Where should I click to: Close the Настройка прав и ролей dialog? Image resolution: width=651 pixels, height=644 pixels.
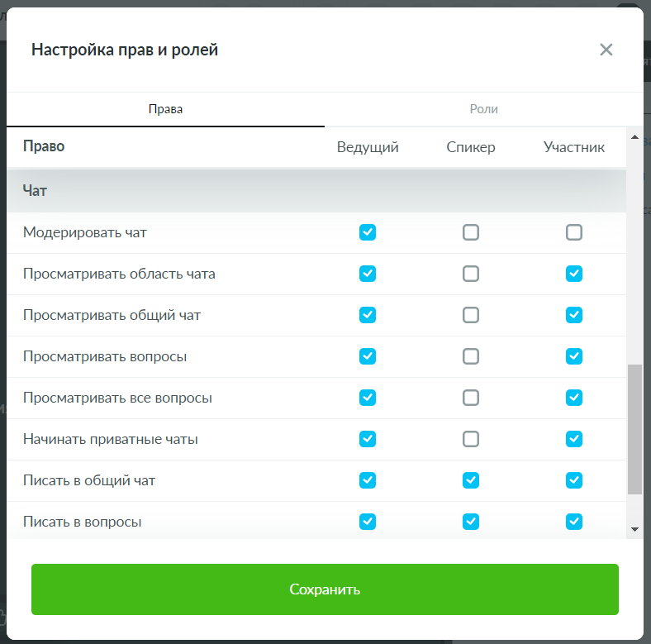606,50
